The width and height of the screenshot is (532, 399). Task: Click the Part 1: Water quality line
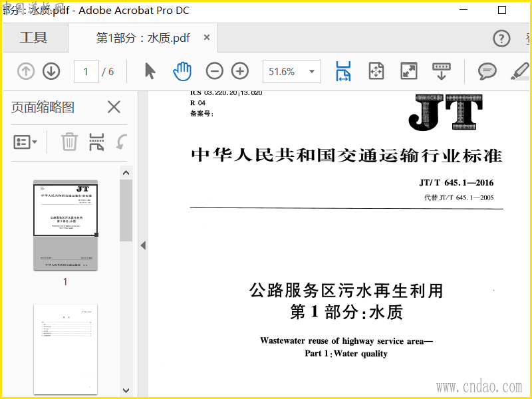click(346, 354)
